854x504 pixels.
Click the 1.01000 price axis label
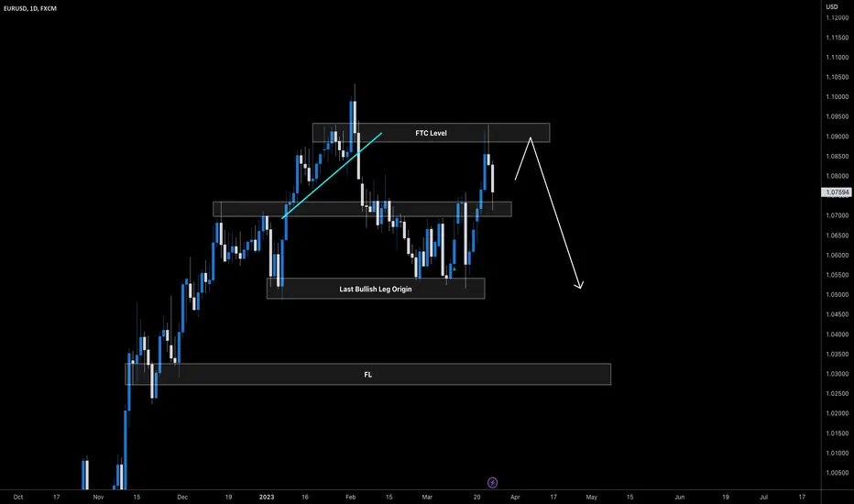[x=838, y=454]
